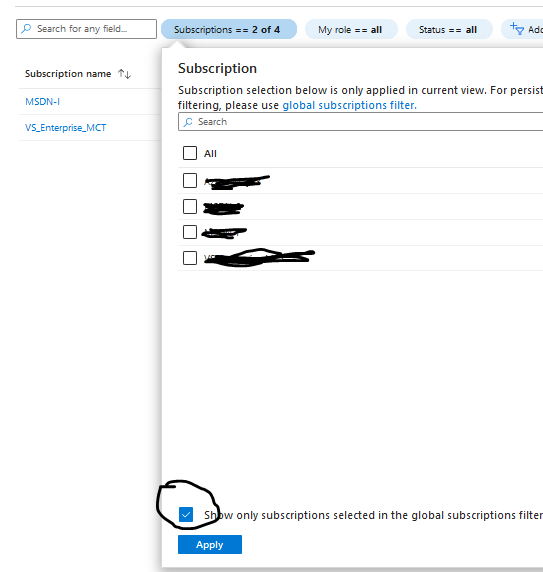Viewport: 543px width, 572px height.
Task: Open the global subscriptions filter link
Action: [349, 105]
